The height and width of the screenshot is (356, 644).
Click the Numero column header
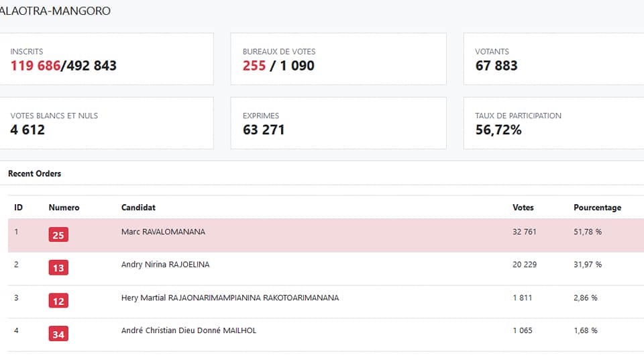(x=64, y=208)
